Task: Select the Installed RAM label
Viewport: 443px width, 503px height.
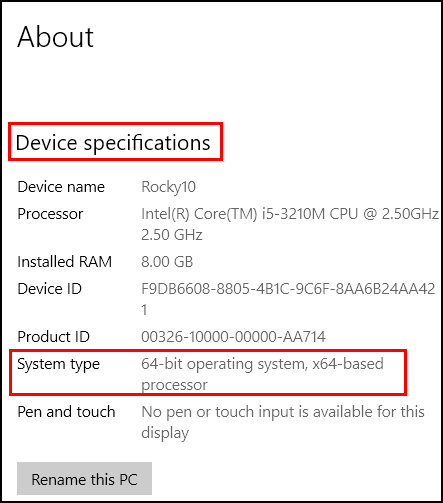Action: pyautogui.click(x=64, y=262)
